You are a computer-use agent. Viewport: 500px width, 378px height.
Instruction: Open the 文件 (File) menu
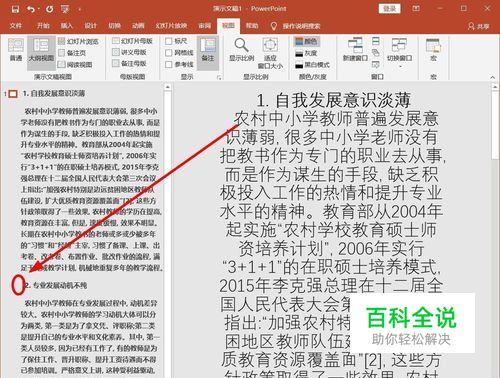pyautogui.click(x=15, y=26)
